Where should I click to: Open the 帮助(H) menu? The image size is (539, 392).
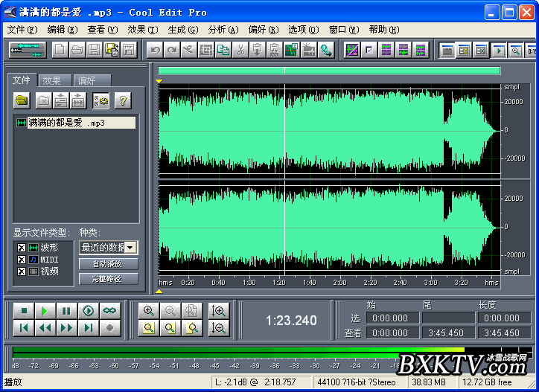384,30
